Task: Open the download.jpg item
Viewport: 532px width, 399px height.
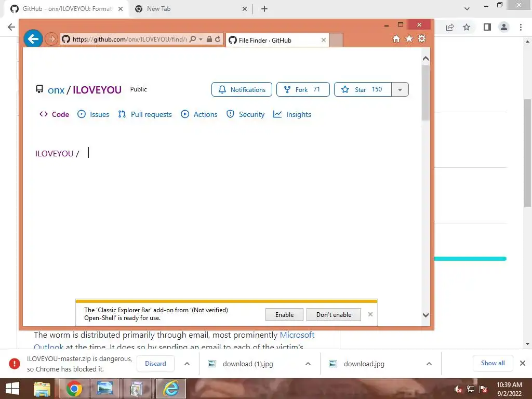Action: (364, 364)
